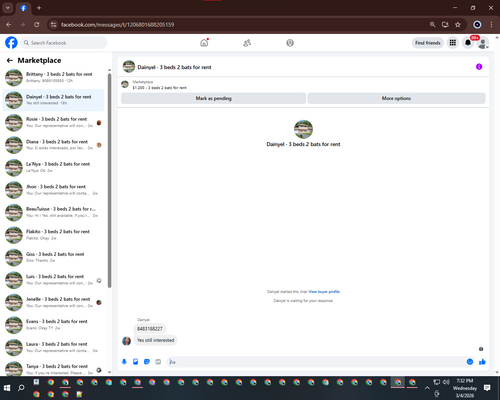Viewport: 500px width, 400px height.
Task: Open the Chrome profile icon
Action: [x=477, y=25]
